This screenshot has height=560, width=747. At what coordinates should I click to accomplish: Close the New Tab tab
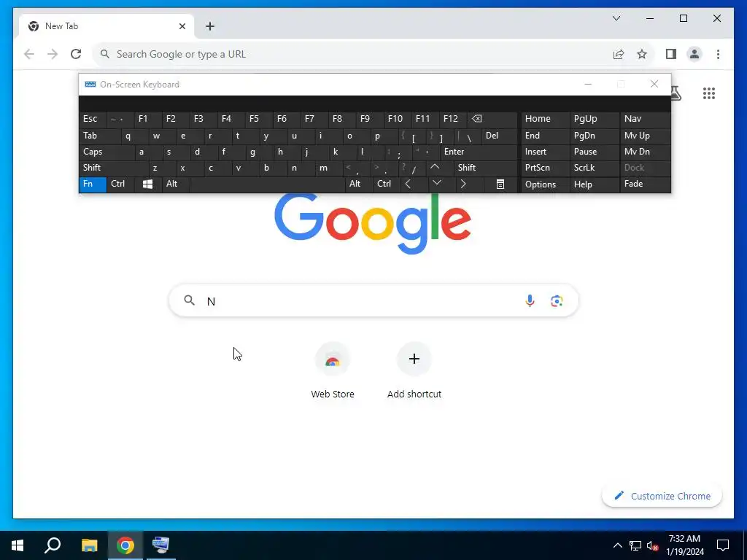182,26
